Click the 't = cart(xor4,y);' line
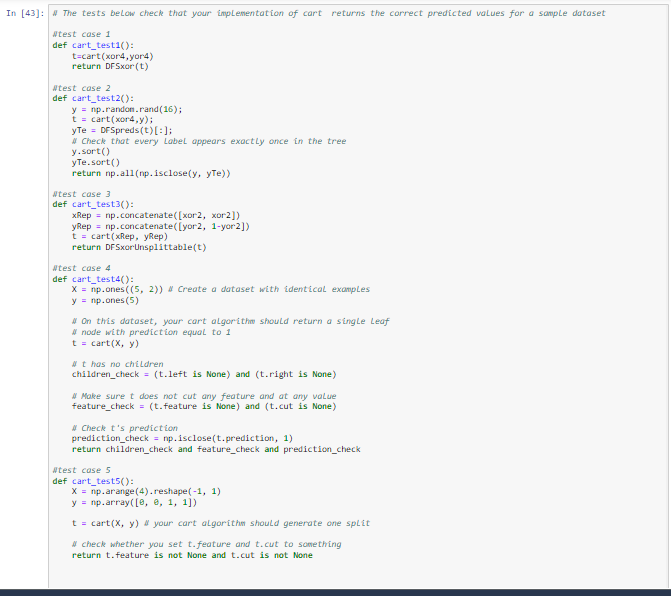This screenshot has width=671, height=596. (x=113, y=119)
